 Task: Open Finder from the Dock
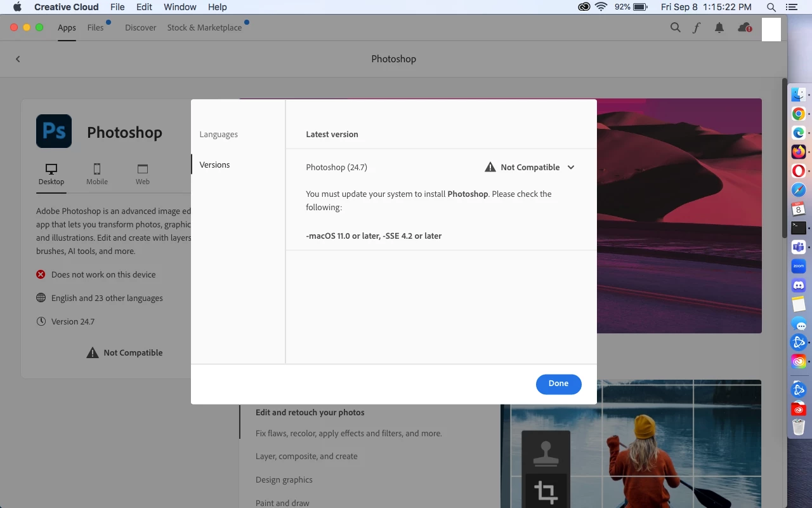799,95
